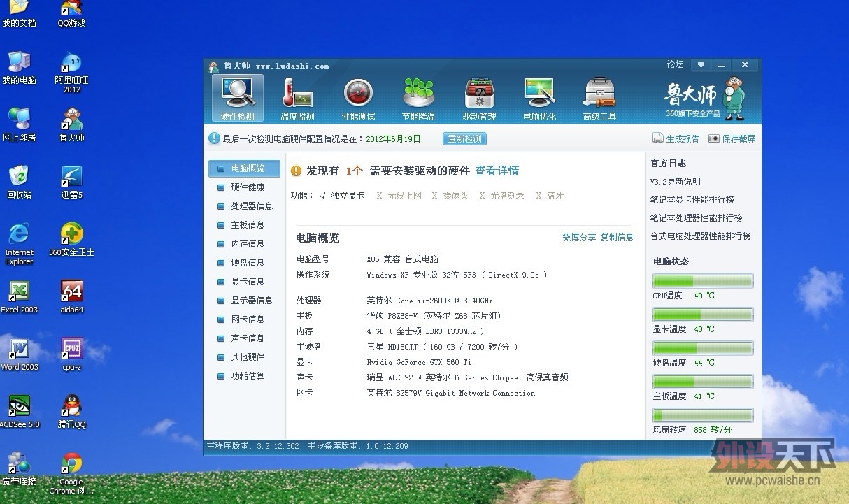Screen dimensions: 849x504
Task: Select 硬件健康 in the sidebar
Action: 248,187
